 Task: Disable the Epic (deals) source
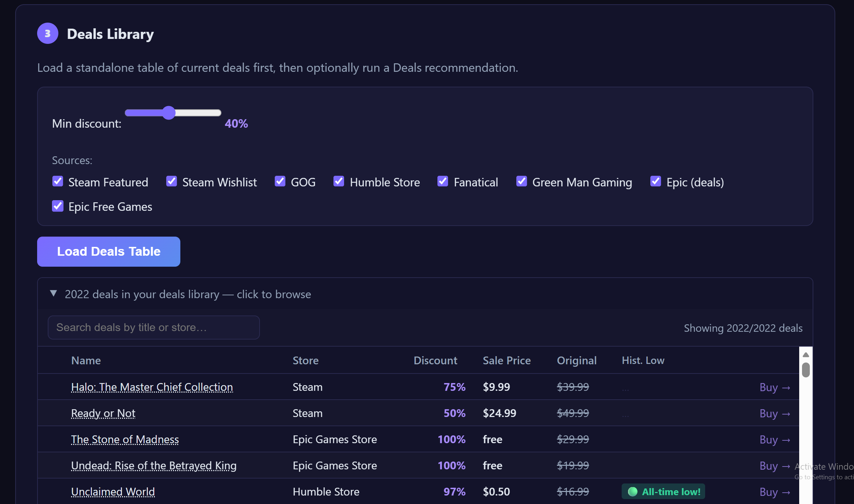pyautogui.click(x=656, y=181)
